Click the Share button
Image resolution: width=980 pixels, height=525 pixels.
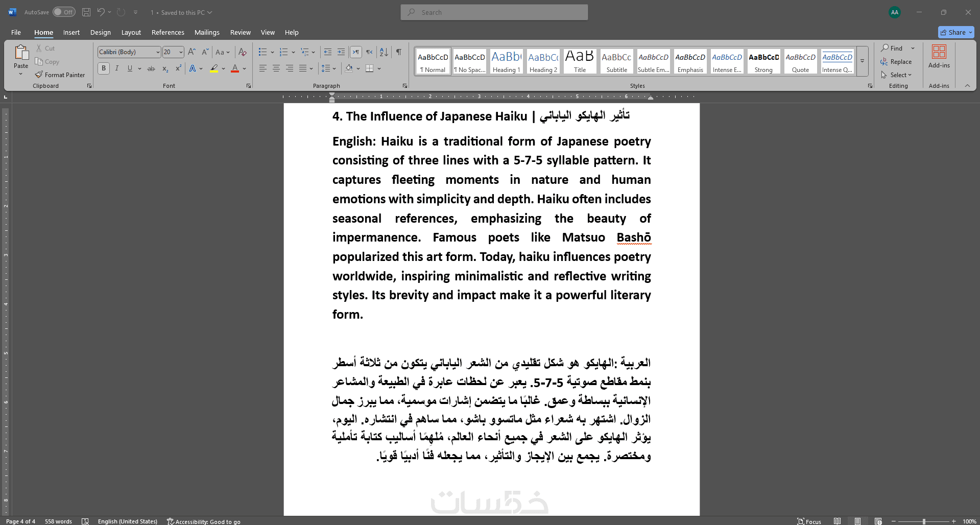click(955, 32)
